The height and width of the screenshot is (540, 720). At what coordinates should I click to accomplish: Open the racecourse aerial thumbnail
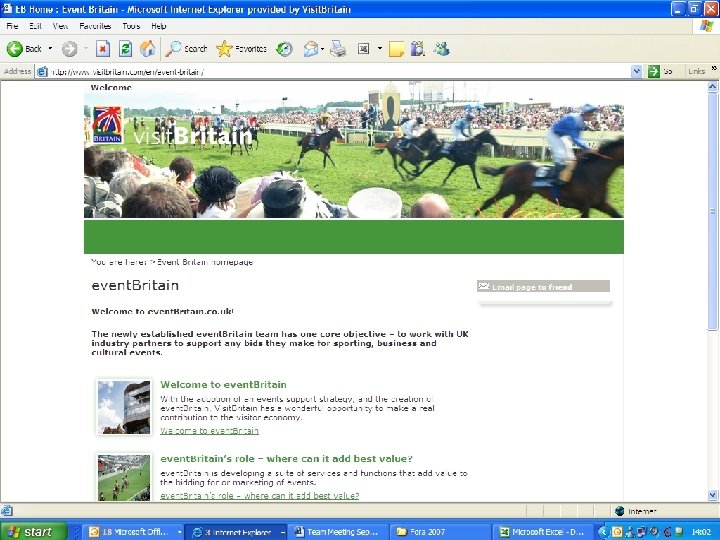pos(124,478)
